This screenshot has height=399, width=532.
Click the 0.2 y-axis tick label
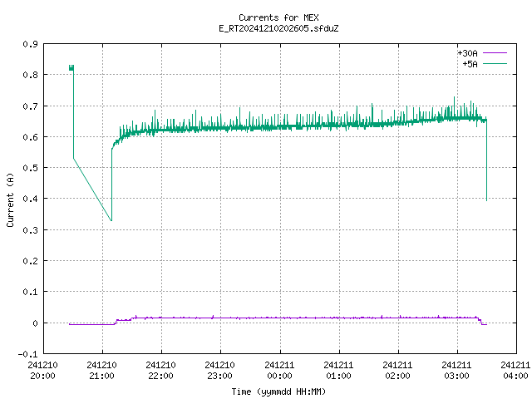click(x=30, y=261)
